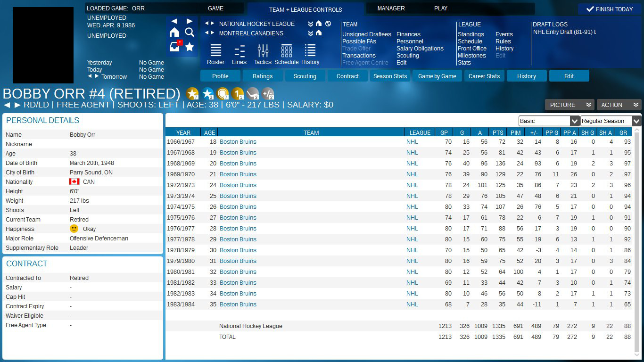This screenshot has width=644, height=362.
Task: Switch to the Scouting tab
Action: pos(305,76)
